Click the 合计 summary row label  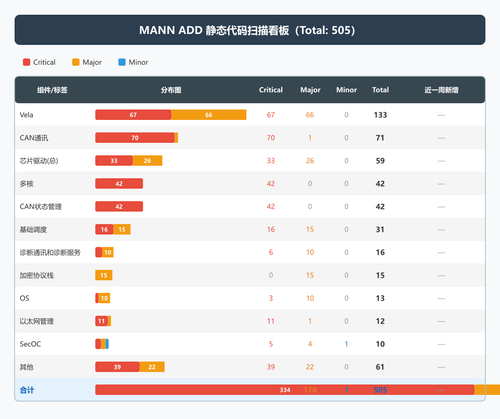27,390
